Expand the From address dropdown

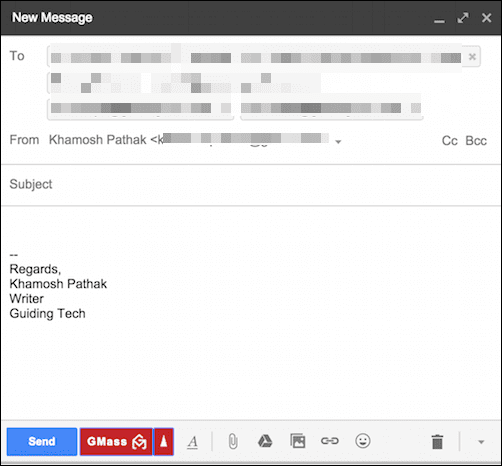click(x=338, y=142)
